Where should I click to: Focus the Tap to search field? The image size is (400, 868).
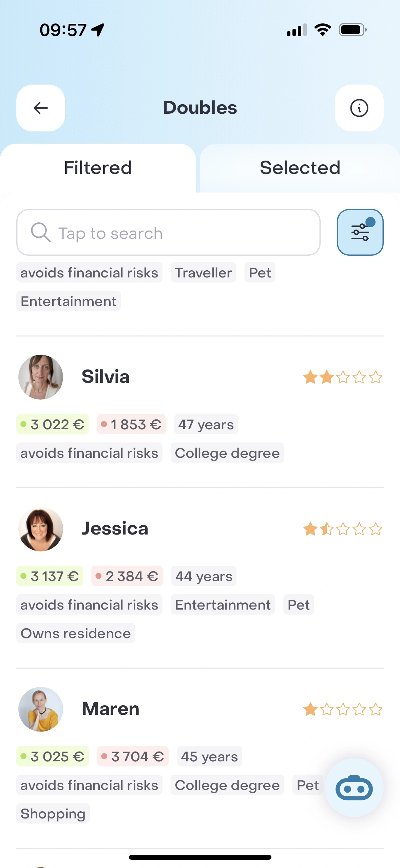(x=183, y=233)
